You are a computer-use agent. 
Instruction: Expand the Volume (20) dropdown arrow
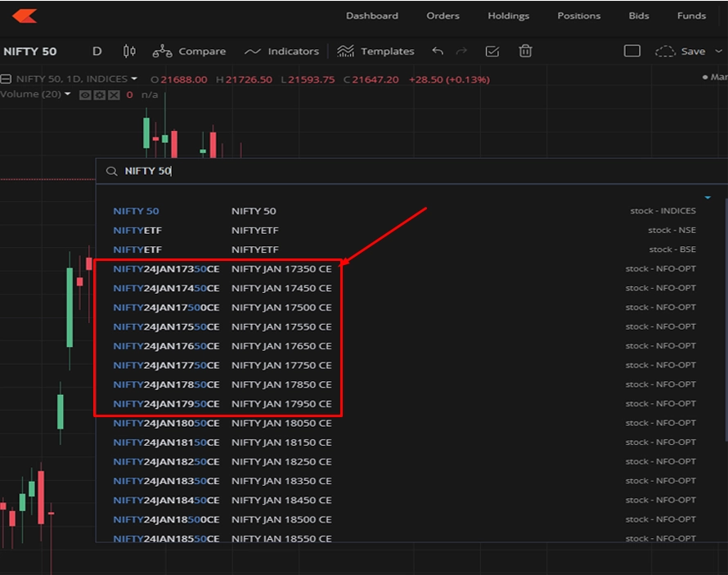point(68,95)
